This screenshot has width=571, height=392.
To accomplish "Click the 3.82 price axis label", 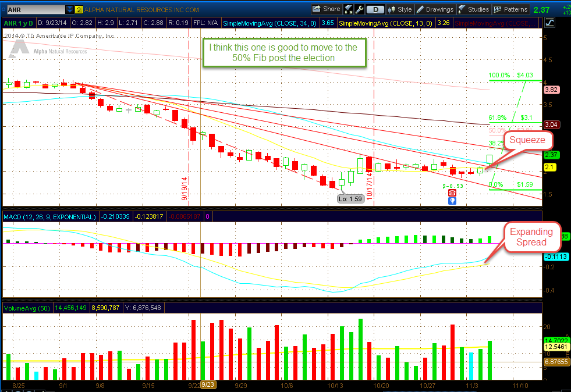I will pos(551,90).
